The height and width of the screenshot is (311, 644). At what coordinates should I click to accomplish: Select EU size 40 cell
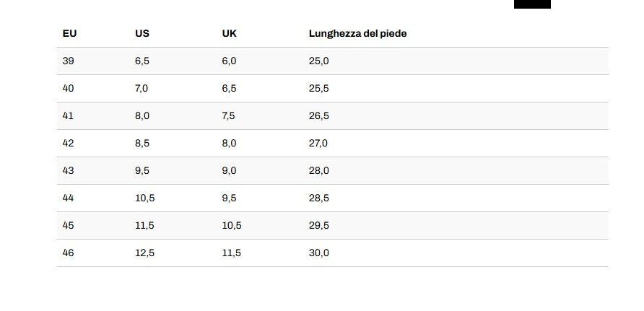point(68,89)
